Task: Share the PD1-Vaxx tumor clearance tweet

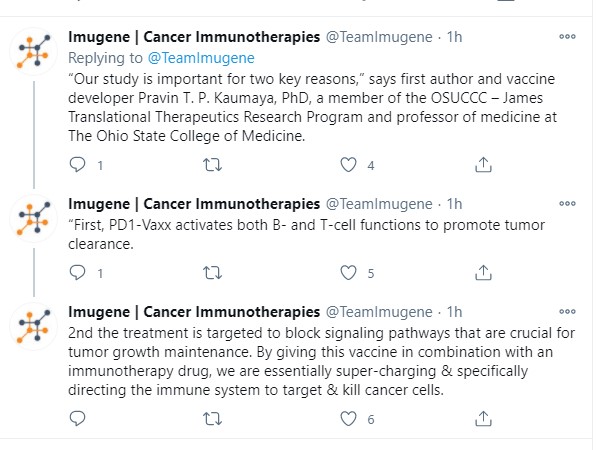Action: coord(483,272)
